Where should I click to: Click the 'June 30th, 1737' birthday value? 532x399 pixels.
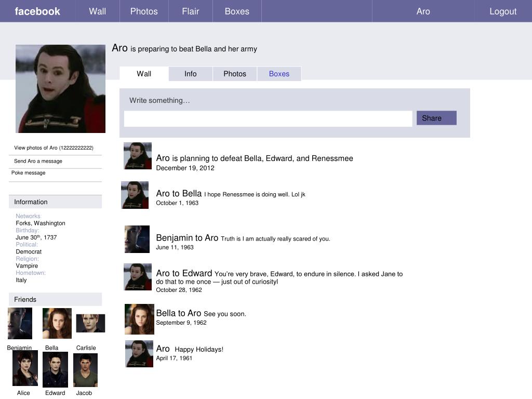(x=36, y=237)
